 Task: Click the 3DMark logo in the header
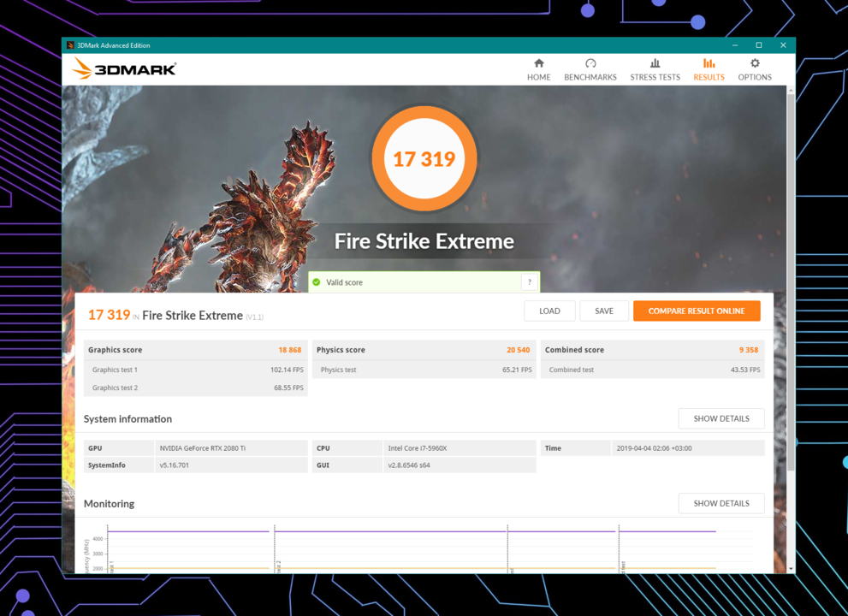(124, 68)
